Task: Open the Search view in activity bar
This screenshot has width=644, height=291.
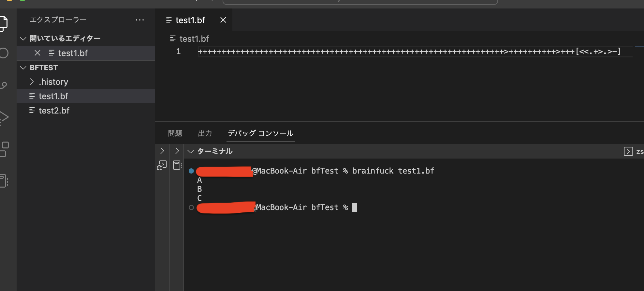Action: tap(3, 53)
